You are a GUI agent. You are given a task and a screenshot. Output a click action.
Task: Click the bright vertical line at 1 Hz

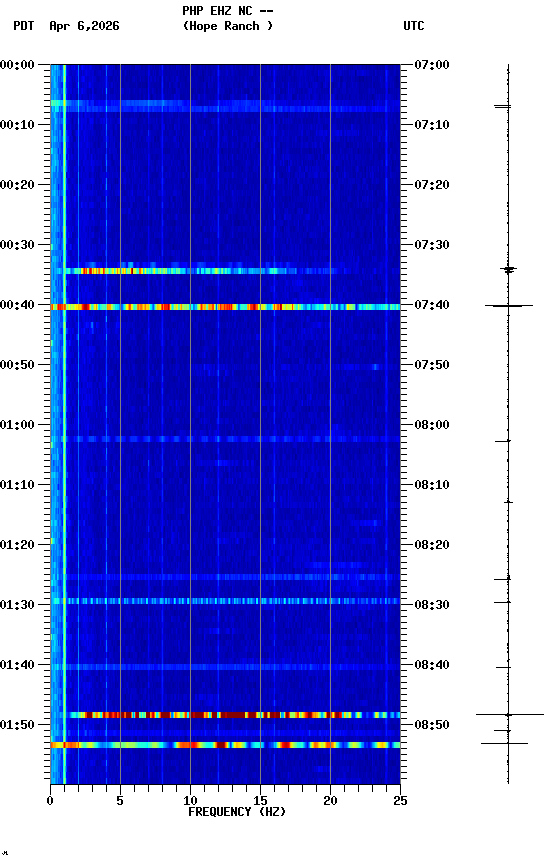pos(64,424)
